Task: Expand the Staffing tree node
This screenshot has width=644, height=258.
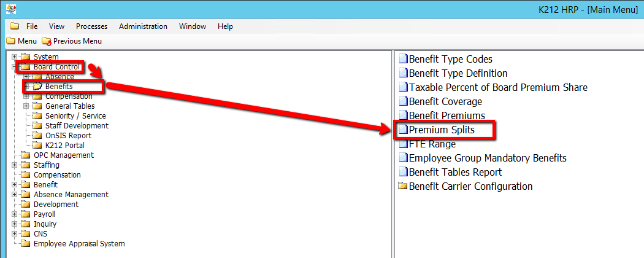Action: 15,165
